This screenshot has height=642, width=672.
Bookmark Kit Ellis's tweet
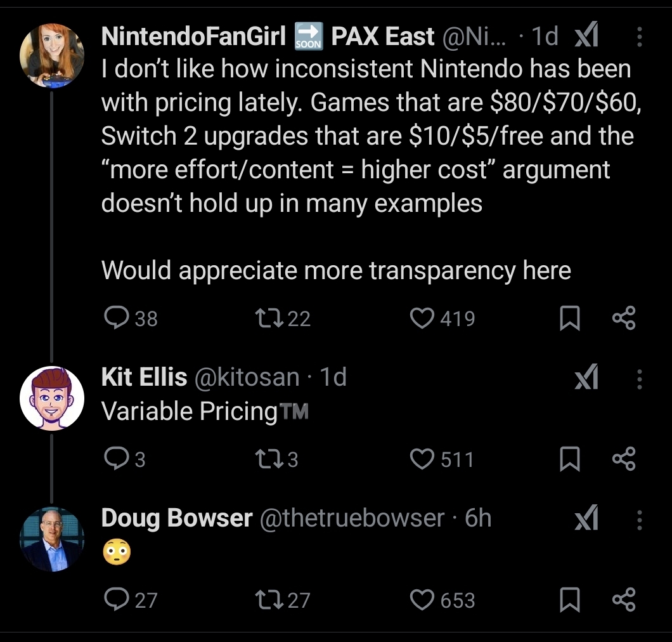(570, 459)
